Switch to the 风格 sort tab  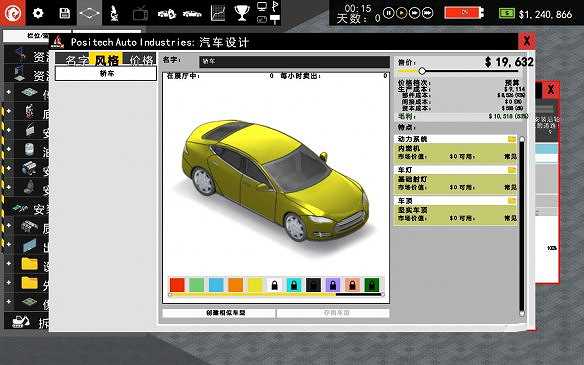pos(107,59)
